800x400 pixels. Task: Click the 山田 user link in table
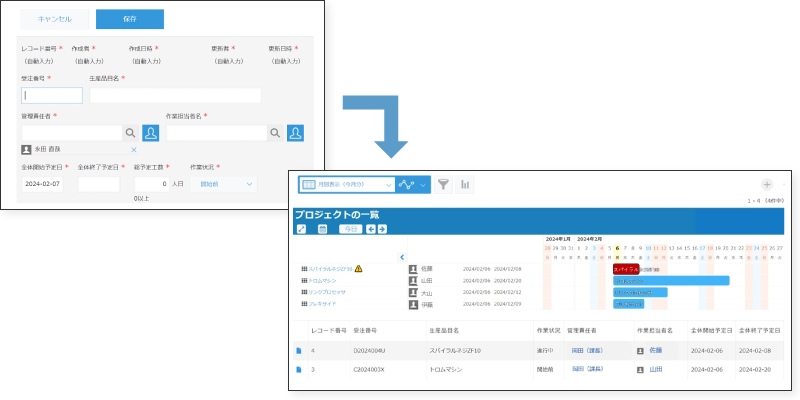pos(656,369)
